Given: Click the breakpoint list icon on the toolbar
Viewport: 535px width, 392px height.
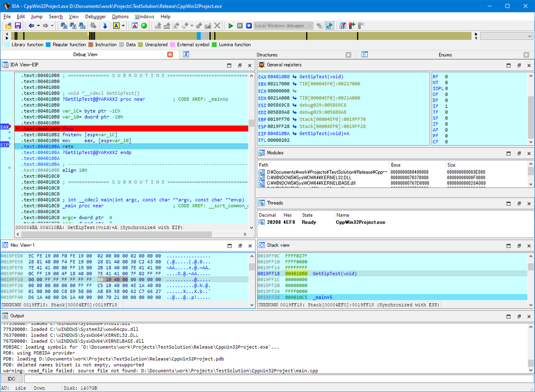Looking at the screenshot, I should pos(342,25).
